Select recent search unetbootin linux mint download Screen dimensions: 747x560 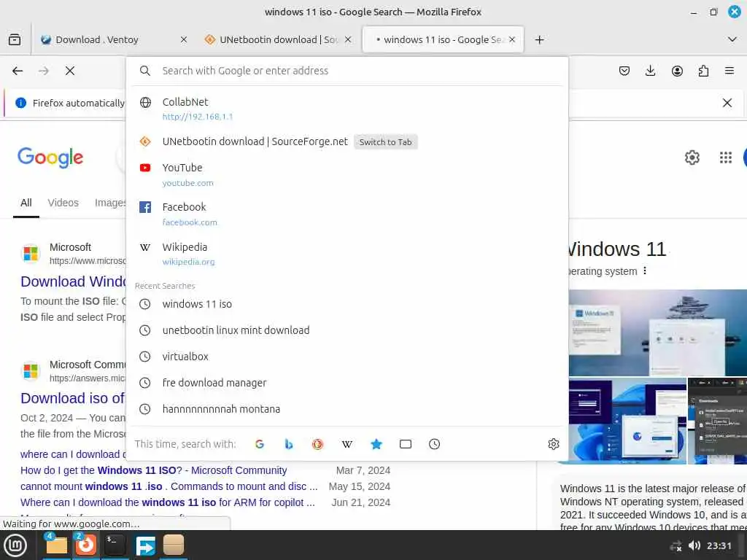(347, 330)
